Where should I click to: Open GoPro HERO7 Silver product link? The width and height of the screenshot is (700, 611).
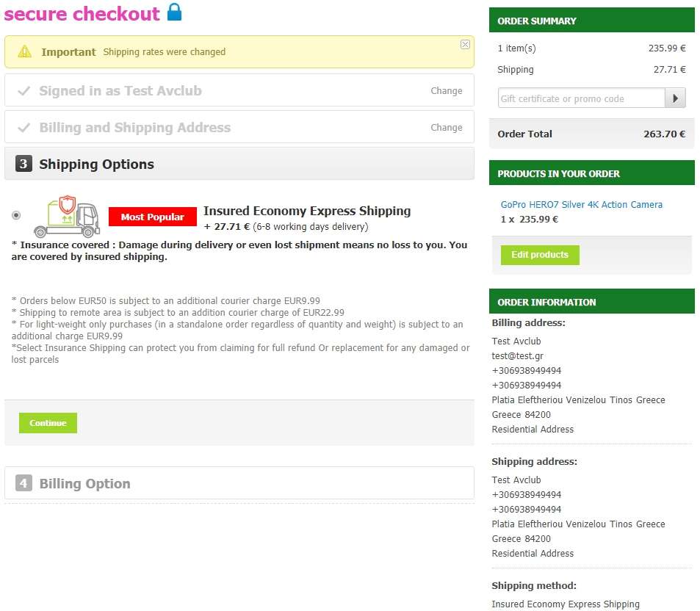coord(581,205)
